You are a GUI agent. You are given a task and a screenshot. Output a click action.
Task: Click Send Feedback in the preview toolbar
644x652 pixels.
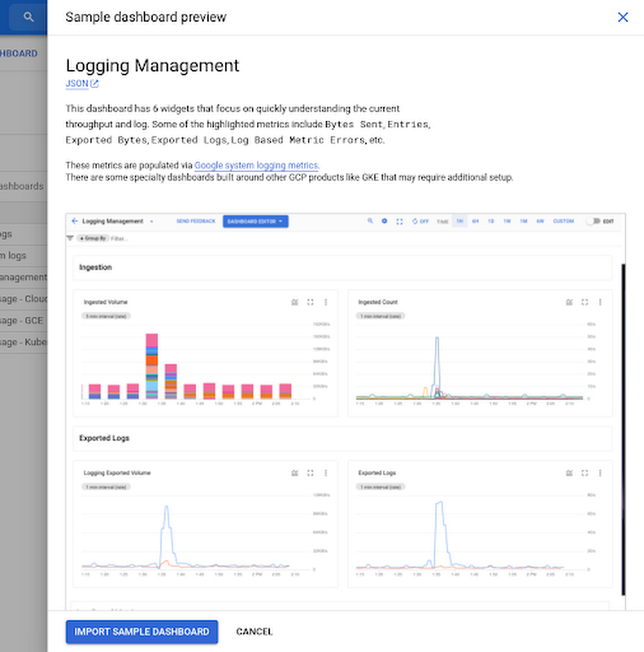(x=196, y=221)
